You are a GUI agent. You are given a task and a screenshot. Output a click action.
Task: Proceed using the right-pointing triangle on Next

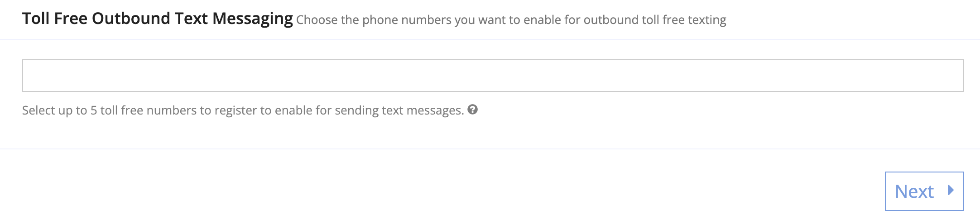click(x=951, y=190)
